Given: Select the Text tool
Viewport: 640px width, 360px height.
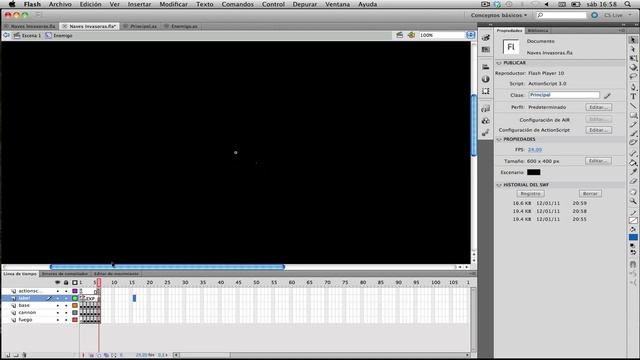Looking at the screenshot, I should click(x=633, y=96).
